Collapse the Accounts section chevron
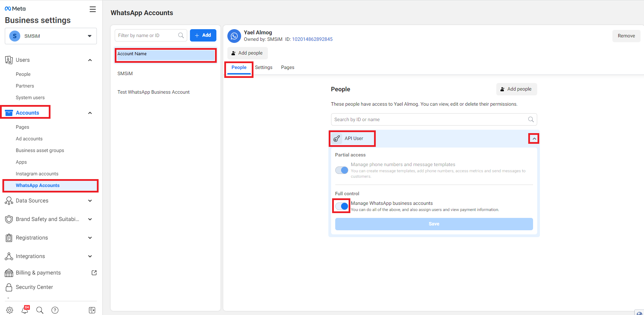 [90, 113]
